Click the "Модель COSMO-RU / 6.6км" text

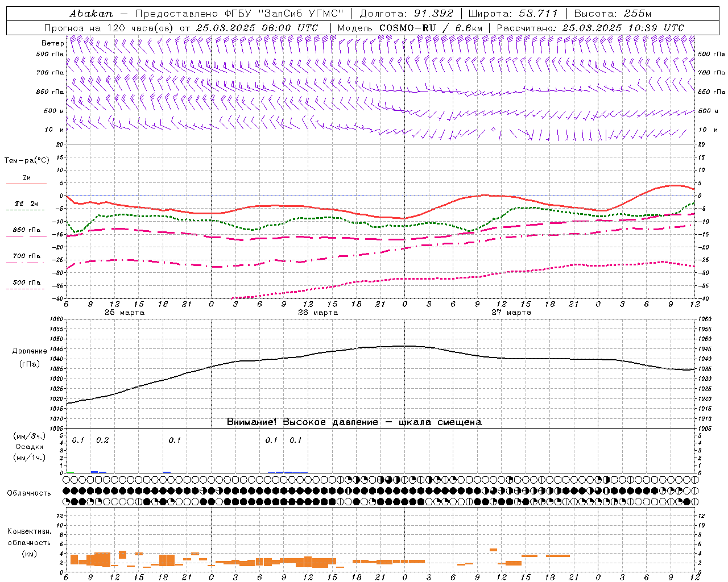[410, 28]
